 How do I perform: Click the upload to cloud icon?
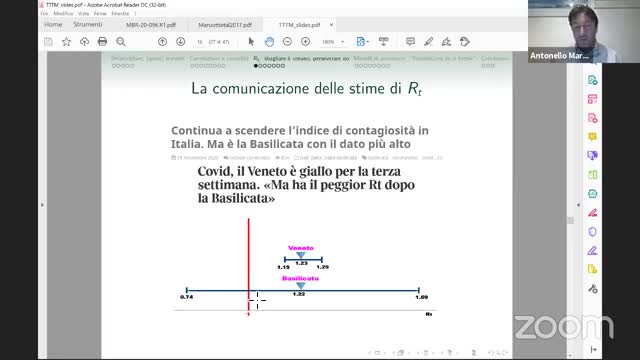84,42
